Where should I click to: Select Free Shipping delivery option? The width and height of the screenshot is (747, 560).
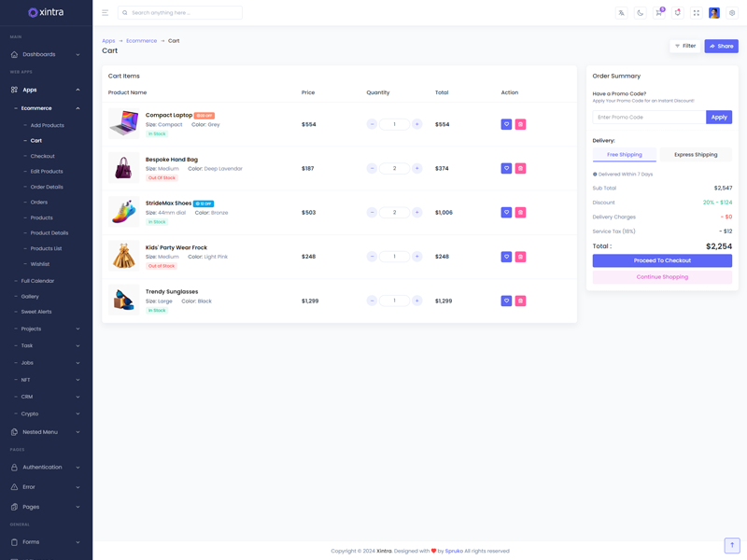[625, 154]
